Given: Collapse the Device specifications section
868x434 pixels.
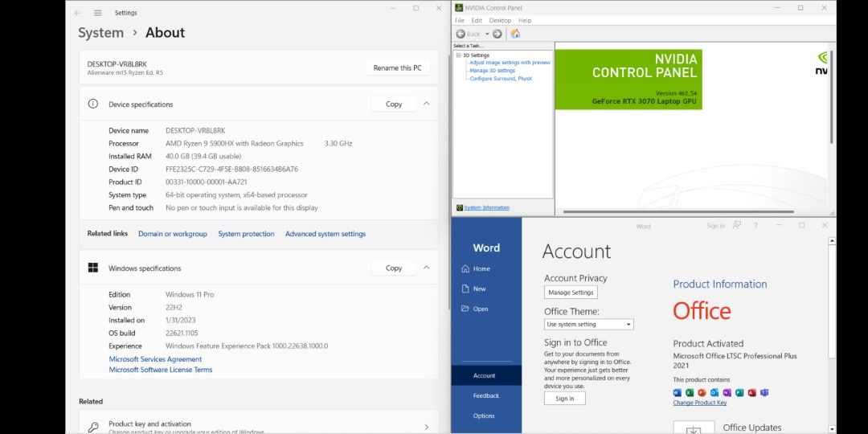Looking at the screenshot, I should tap(426, 104).
